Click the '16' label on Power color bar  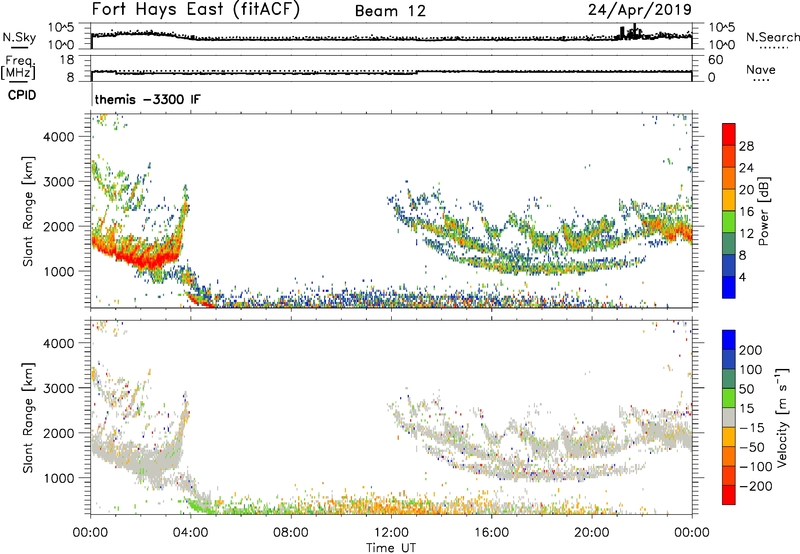coord(746,212)
